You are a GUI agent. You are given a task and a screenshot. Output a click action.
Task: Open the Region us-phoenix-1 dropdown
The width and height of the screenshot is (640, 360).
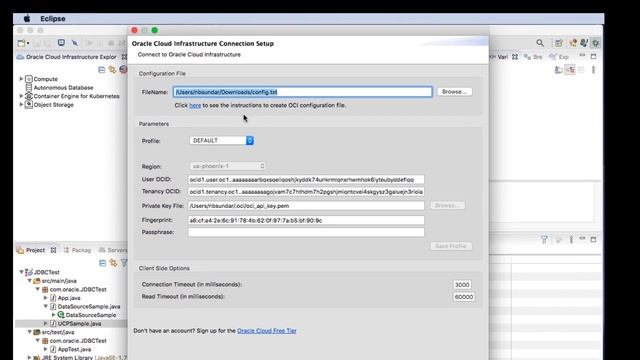click(x=227, y=166)
